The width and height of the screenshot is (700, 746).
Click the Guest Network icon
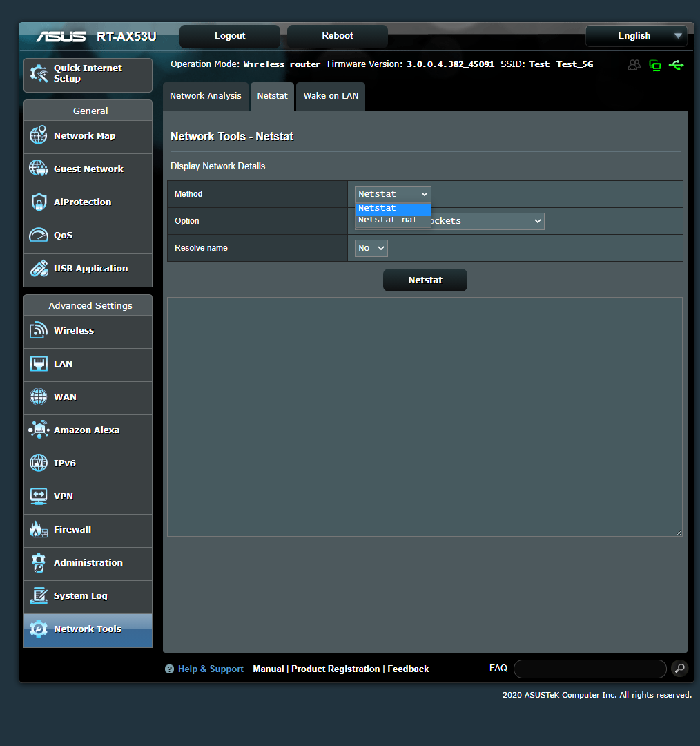pyautogui.click(x=39, y=169)
